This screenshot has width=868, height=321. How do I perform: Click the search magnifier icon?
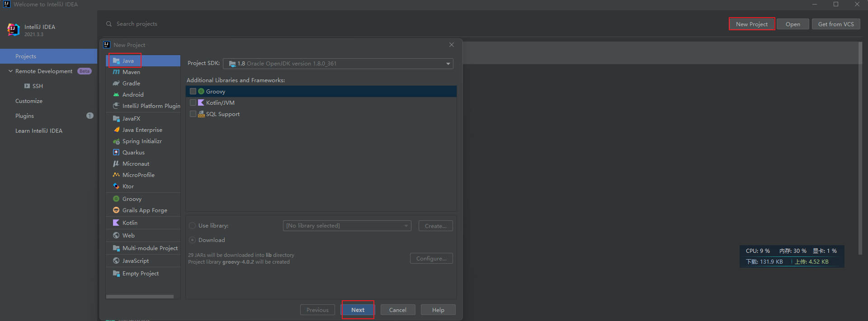[109, 24]
